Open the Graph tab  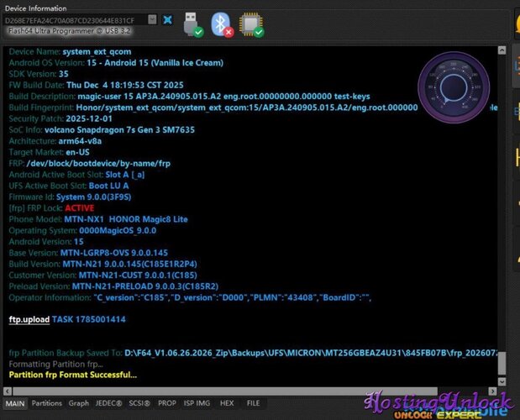tap(79, 403)
